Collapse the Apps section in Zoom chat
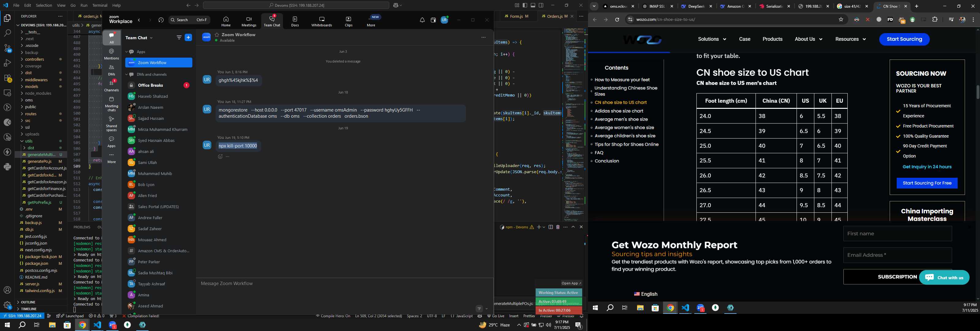The width and height of the screenshot is (980, 331). 126,52
